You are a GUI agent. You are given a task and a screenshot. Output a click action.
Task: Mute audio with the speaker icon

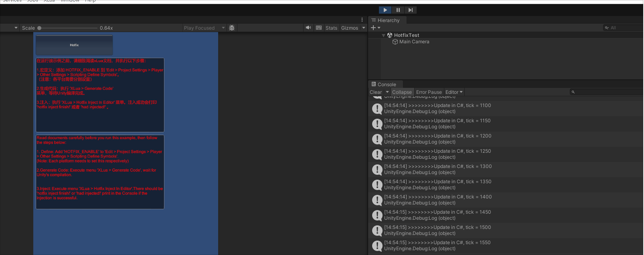(x=308, y=28)
